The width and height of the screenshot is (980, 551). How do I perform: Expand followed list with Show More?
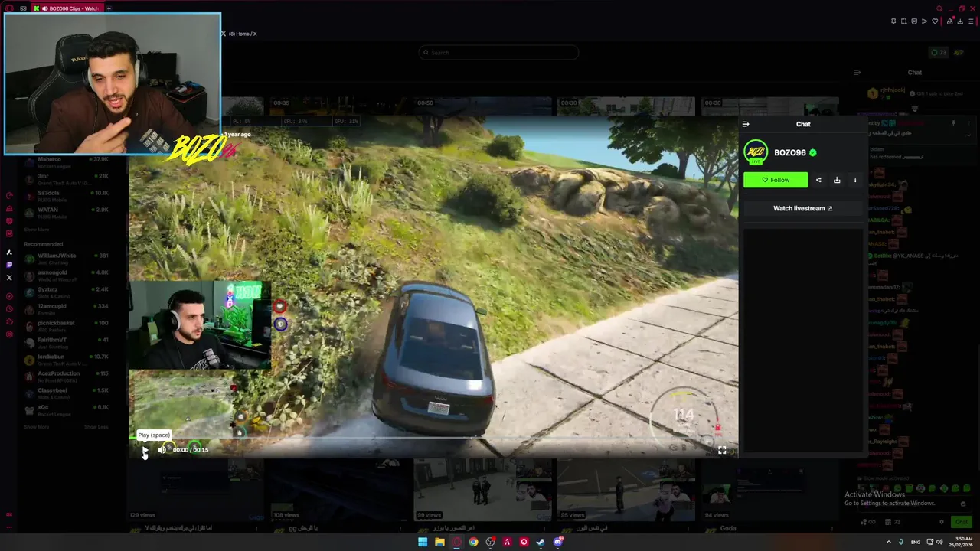pyautogui.click(x=36, y=230)
